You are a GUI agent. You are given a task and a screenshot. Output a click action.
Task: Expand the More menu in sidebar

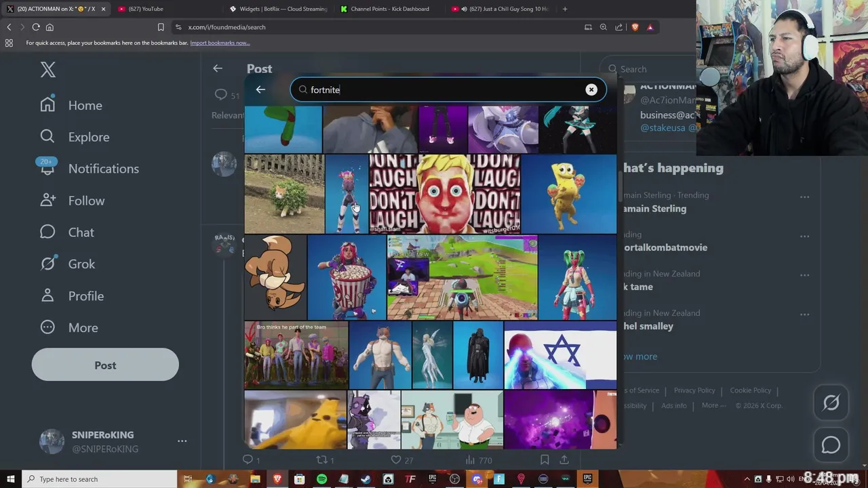69,327
